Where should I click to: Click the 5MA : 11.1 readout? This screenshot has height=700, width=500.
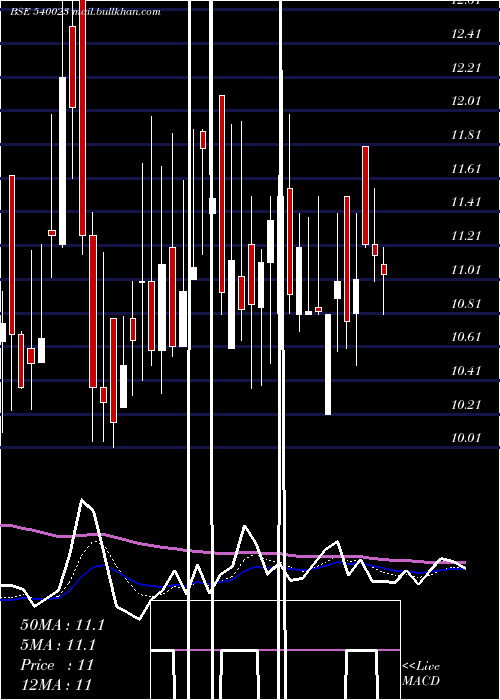click(x=58, y=645)
